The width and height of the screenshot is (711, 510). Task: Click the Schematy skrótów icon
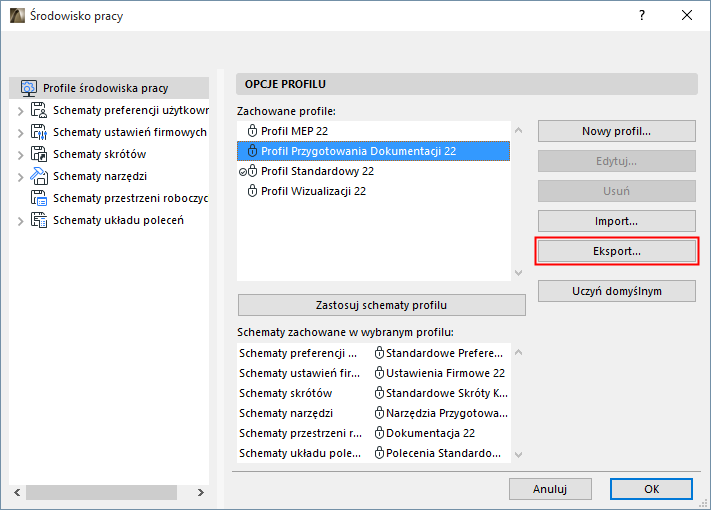(x=39, y=154)
